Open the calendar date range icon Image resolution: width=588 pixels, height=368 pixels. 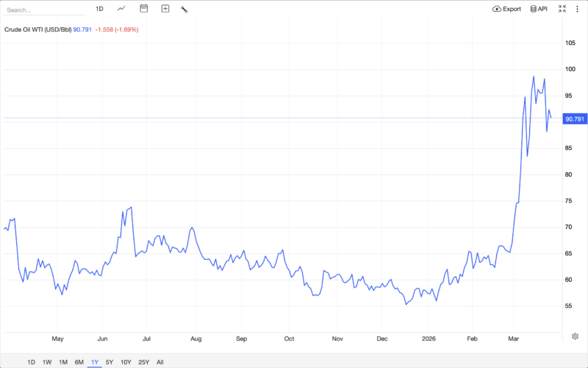coord(143,9)
